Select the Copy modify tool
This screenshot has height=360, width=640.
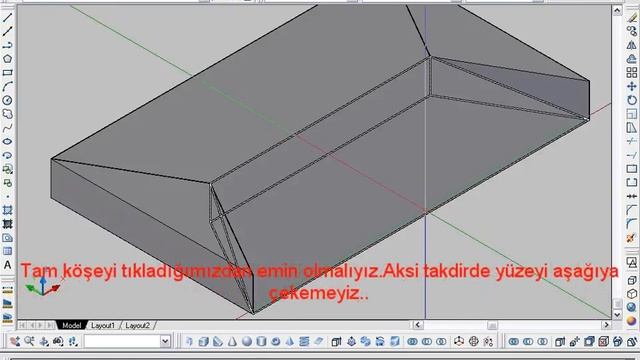(x=632, y=31)
